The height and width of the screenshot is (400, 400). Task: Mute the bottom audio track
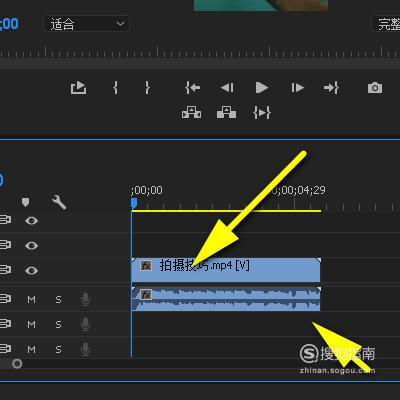pos(31,349)
